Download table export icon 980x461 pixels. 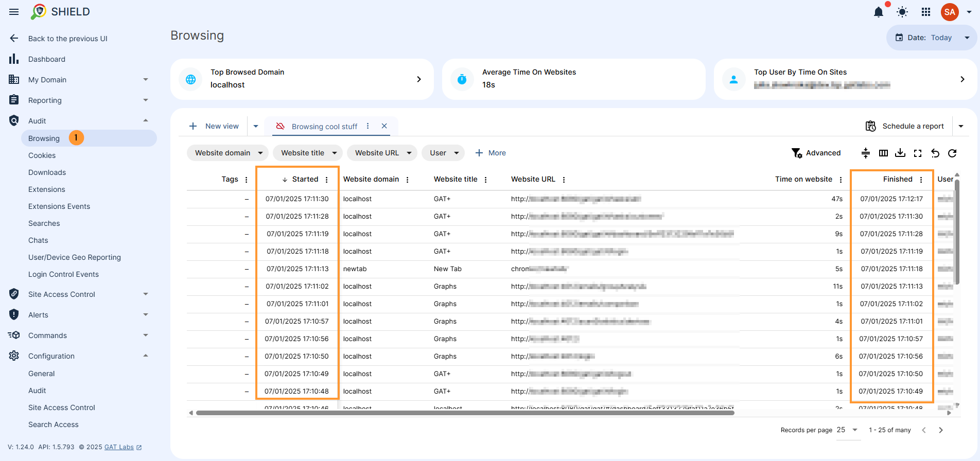tap(900, 153)
